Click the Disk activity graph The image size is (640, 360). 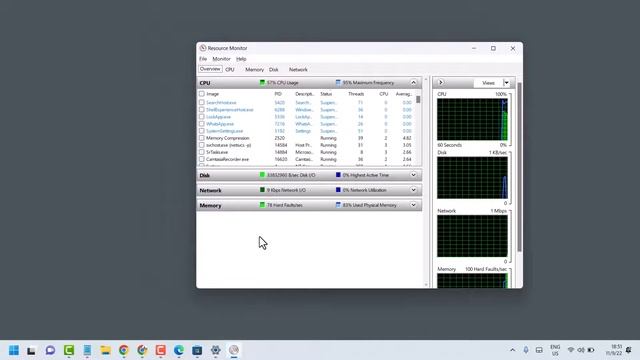472,178
